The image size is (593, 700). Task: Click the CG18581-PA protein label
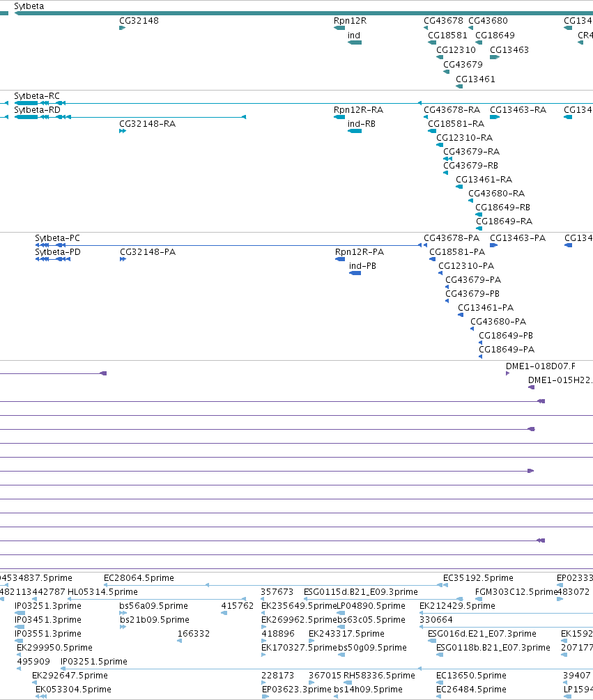pyautogui.click(x=457, y=251)
